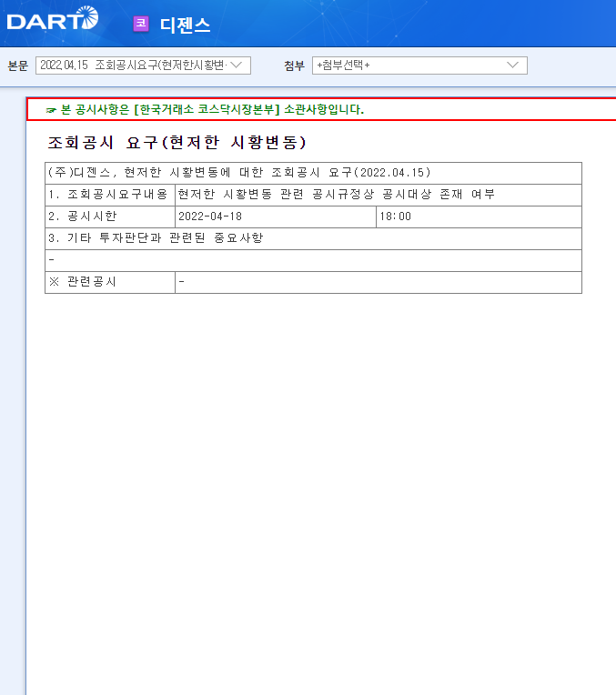Click the 2. 공시시한 cell
Viewport: 616px width, 695px height.
pyautogui.click(x=110, y=217)
